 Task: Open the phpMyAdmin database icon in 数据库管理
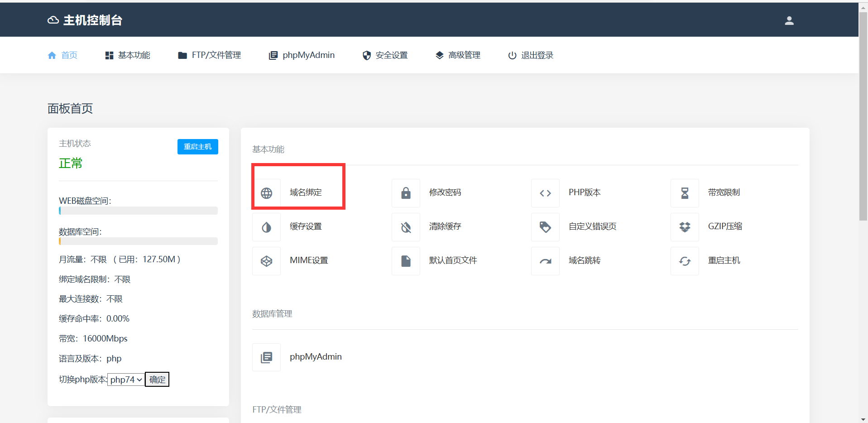266,357
